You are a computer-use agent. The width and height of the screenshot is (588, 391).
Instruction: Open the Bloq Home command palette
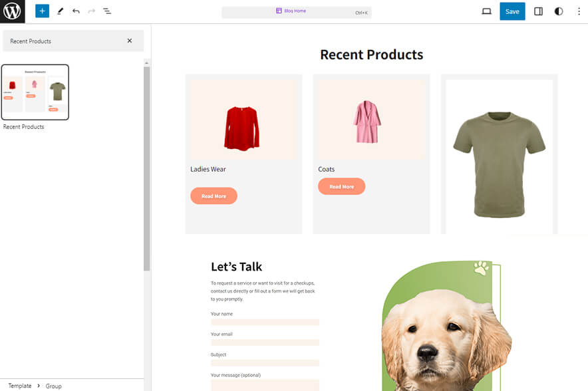pyautogui.click(x=296, y=11)
